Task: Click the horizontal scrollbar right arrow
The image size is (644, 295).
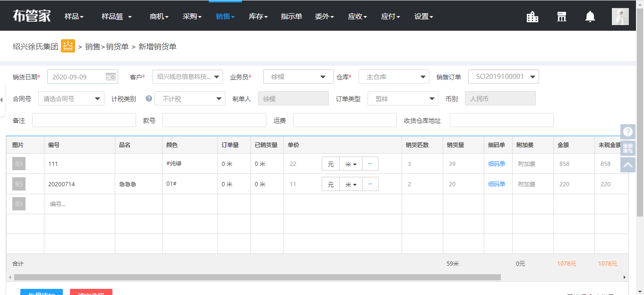Action: 625,278
